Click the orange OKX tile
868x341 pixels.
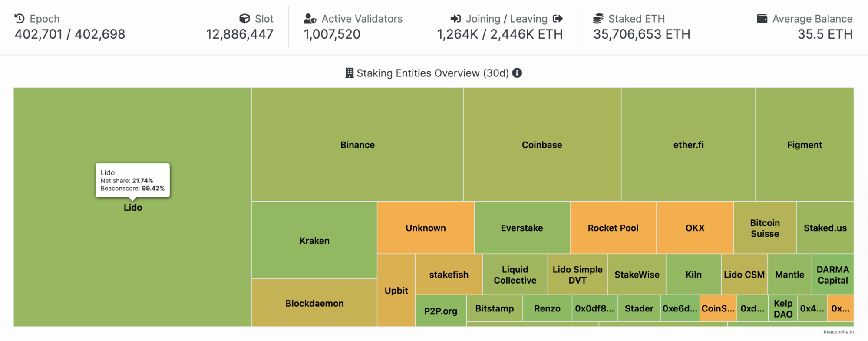point(695,228)
